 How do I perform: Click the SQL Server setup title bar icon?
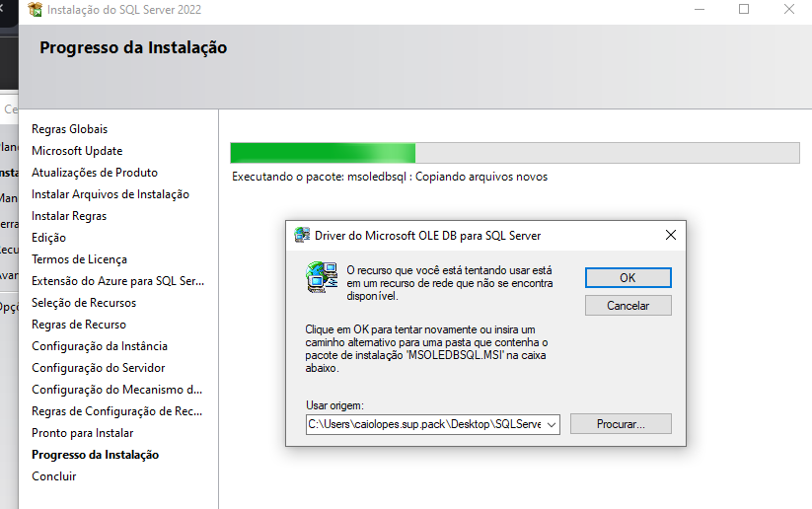(35, 10)
